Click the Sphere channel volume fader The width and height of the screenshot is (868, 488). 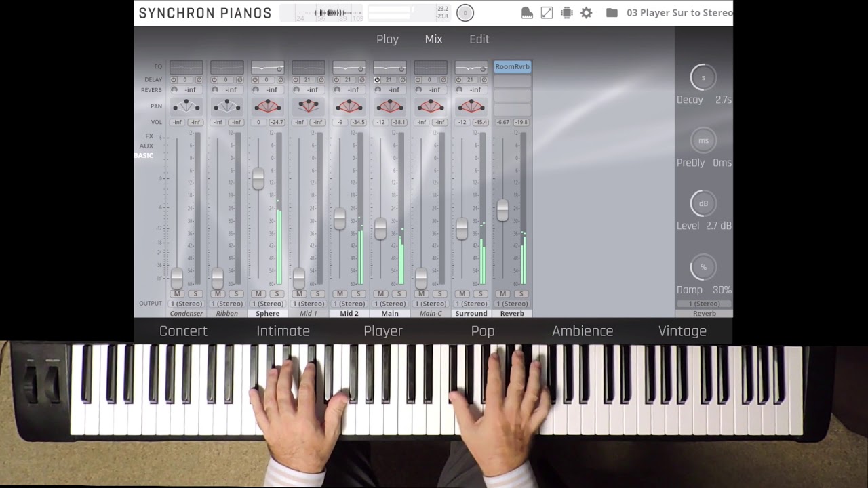(x=258, y=178)
